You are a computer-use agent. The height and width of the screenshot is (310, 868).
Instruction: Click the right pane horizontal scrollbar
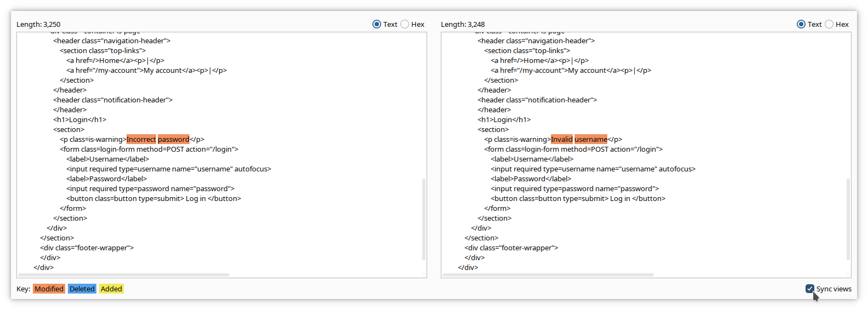point(548,275)
